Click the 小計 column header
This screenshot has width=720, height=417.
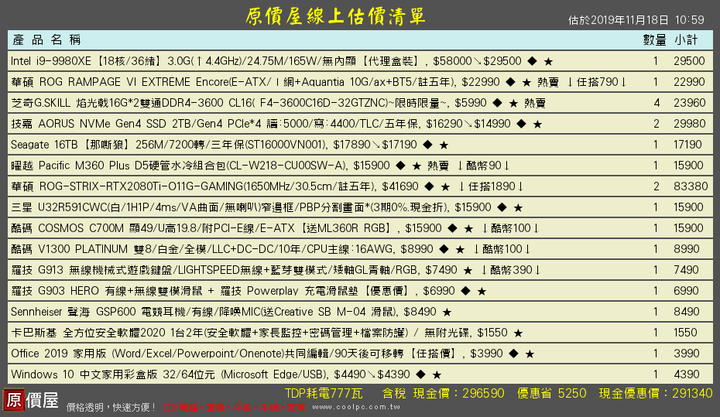pyautogui.click(x=686, y=40)
